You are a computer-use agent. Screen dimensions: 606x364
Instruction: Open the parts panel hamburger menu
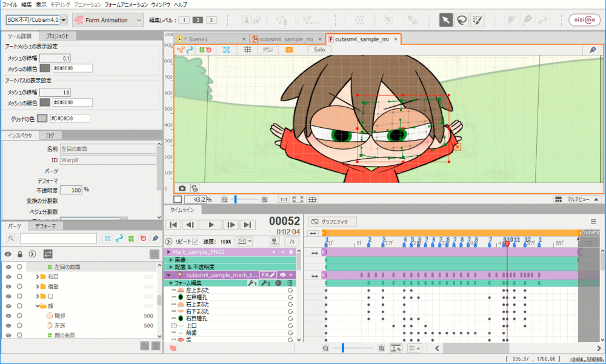154,254
